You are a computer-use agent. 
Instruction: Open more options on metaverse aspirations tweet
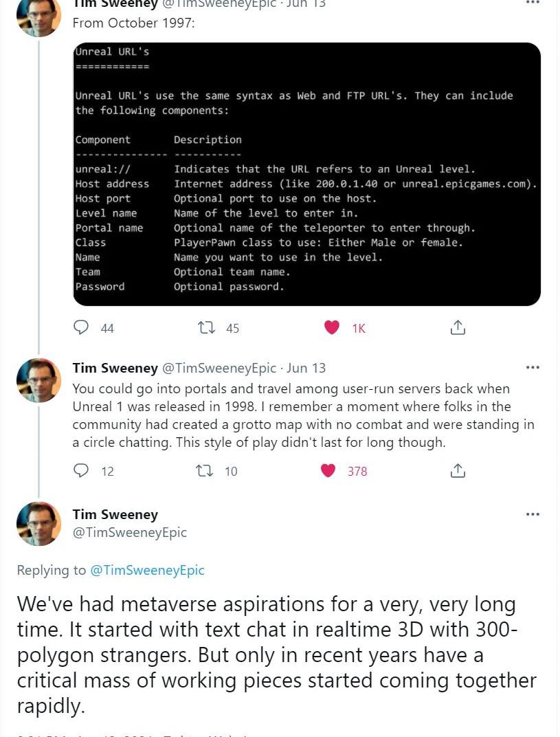click(533, 514)
